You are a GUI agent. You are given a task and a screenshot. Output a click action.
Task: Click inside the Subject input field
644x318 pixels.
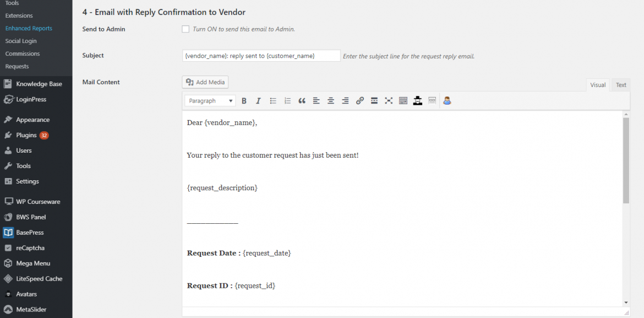(261, 55)
